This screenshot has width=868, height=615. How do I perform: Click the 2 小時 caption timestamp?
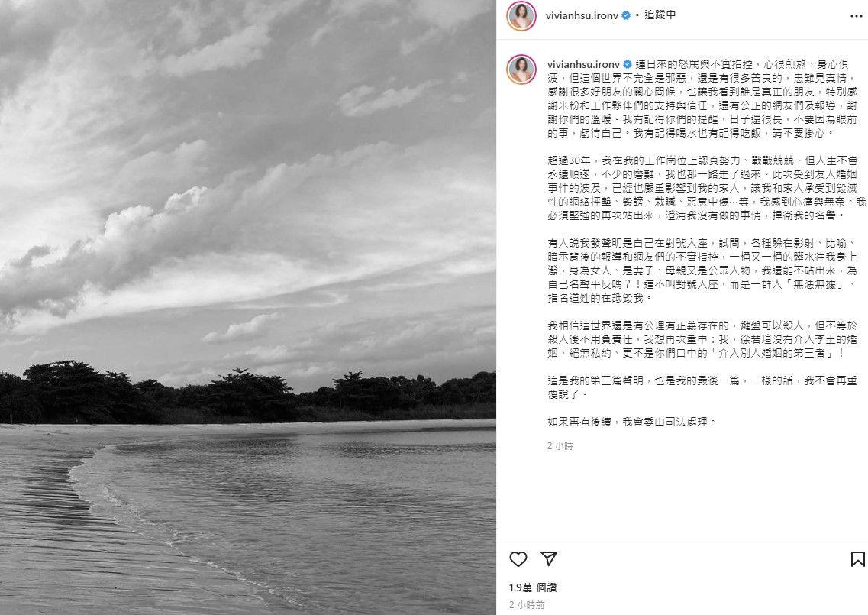coord(560,446)
